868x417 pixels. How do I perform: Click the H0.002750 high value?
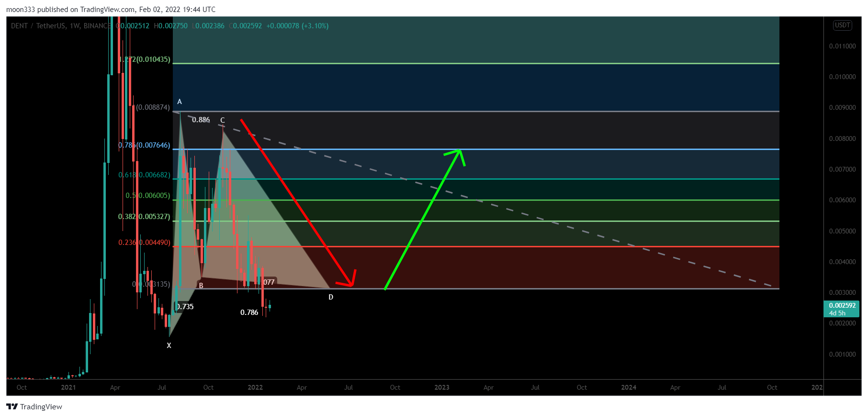pos(171,26)
